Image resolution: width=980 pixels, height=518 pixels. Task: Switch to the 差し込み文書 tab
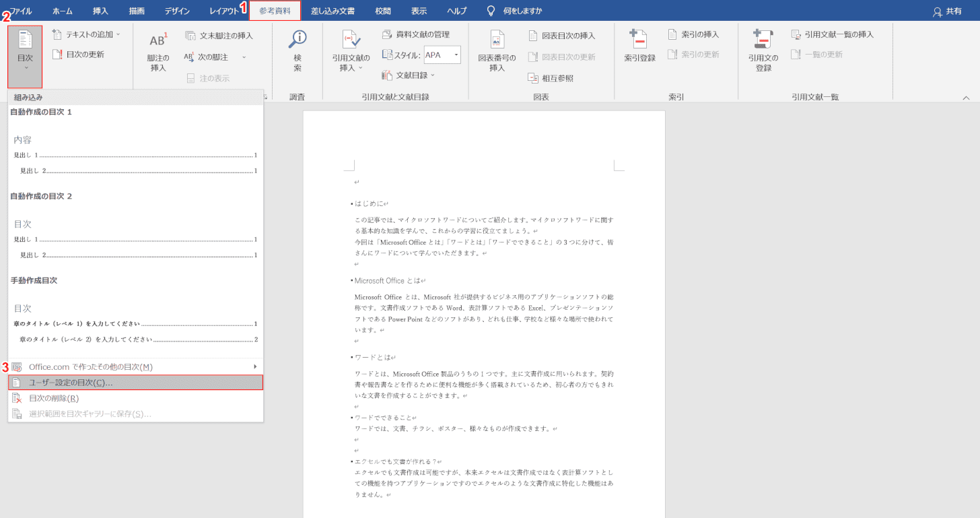pyautogui.click(x=332, y=11)
